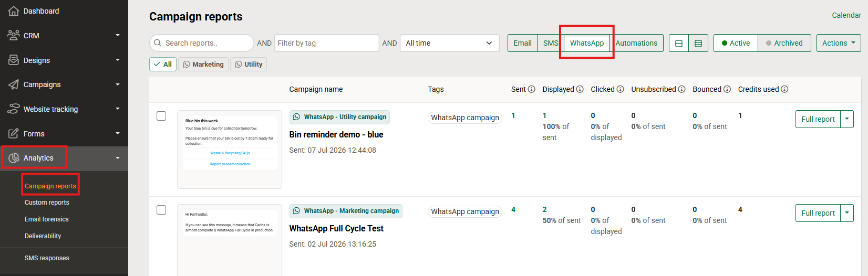Open Email forensics in sidebar

[47, 219]
